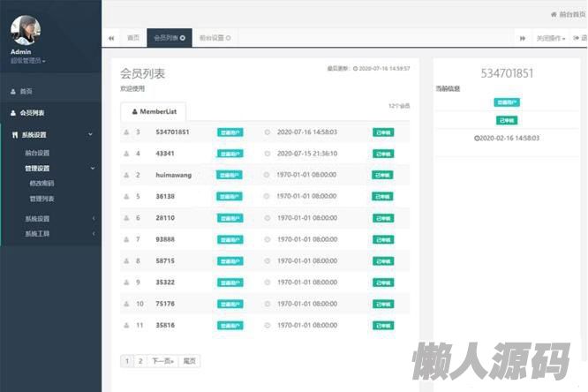Click the user icon in row 534701851
Viewport: 588px width, 392px height.
(126, 132)
